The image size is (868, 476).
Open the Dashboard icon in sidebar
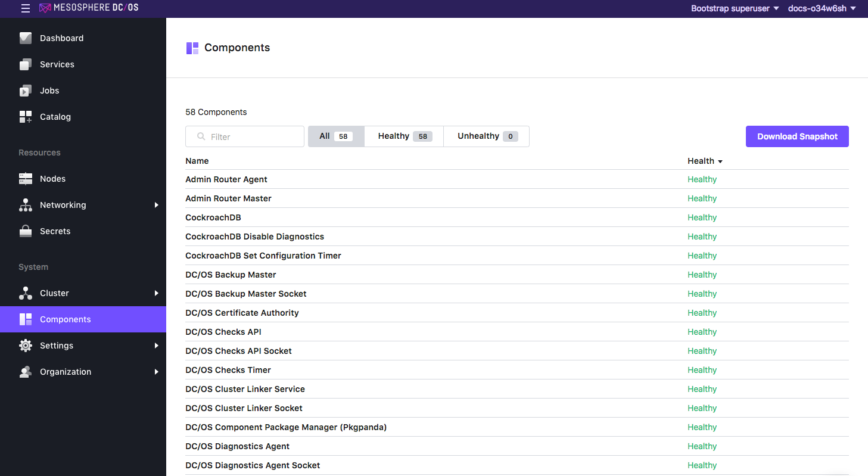(x=26, y=38)
